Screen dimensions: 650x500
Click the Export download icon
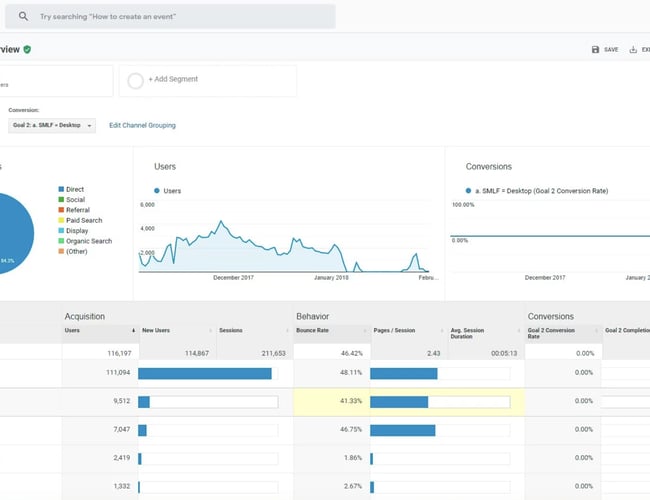point(634,49)
